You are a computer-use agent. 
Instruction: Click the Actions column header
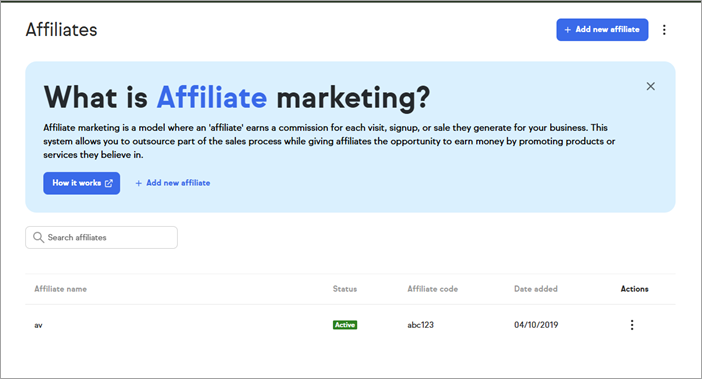coord(634,289)
